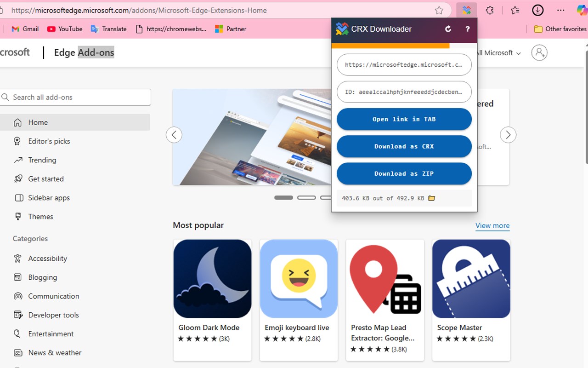Click the Search all add-ons field
This screenshot has height=368, width=588.
coord(75,97)
